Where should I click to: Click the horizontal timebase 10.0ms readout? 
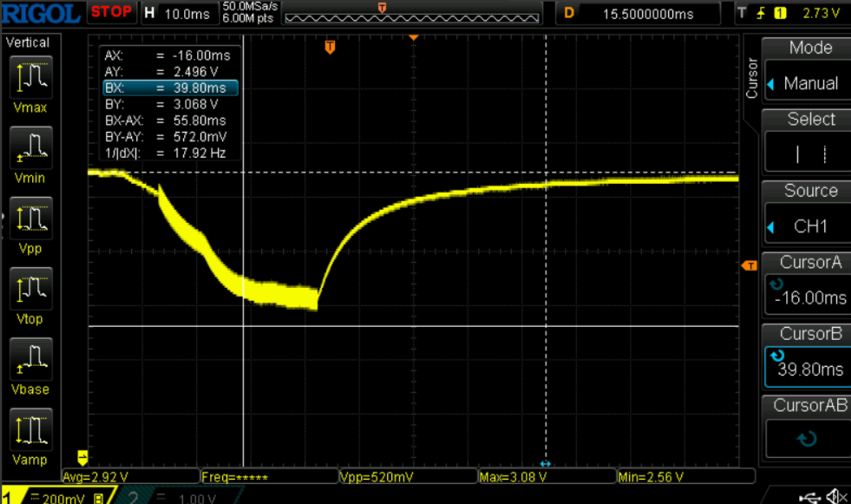pyautogui.click(x=187, y=14)
